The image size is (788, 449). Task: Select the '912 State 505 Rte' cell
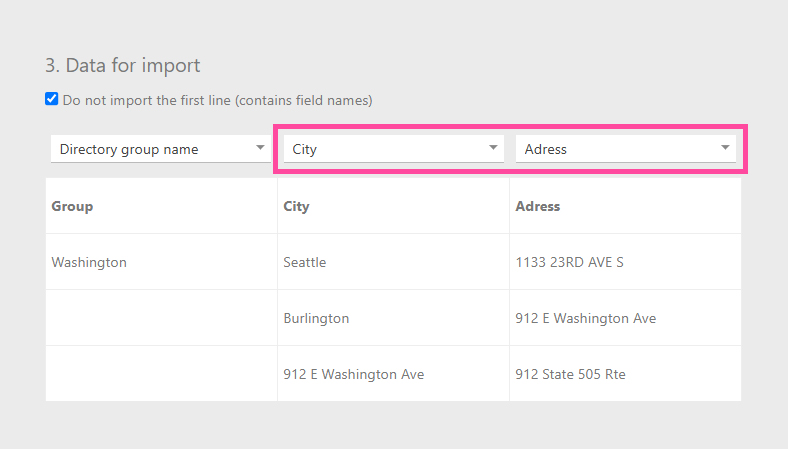[x=570, y=374]
